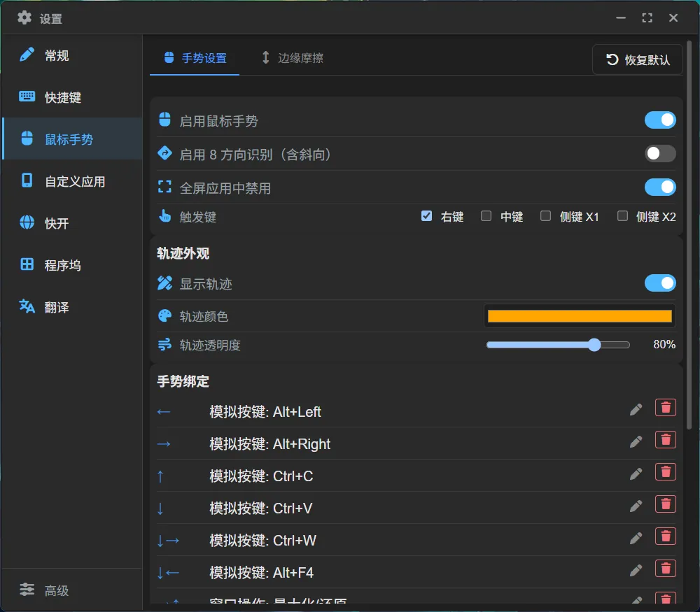Click the fullscreen brackets icon beside 全屏应用中禁用
Screen dimensions: 700x612
point(164,187)
